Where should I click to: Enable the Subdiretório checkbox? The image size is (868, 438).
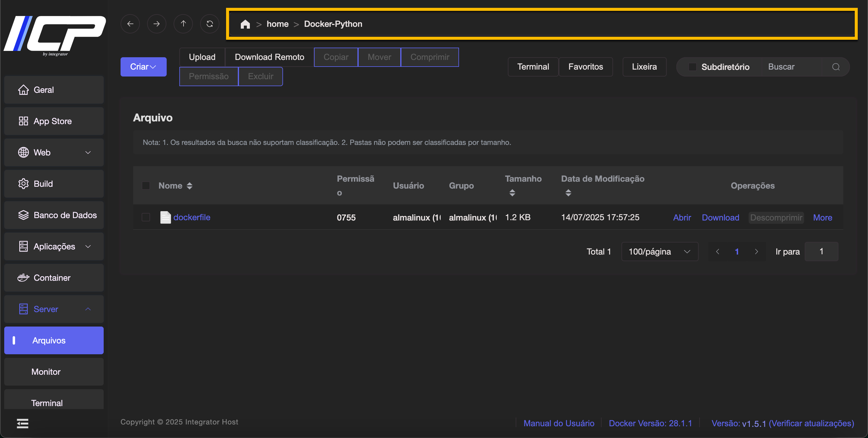click(x=693, y=67)
